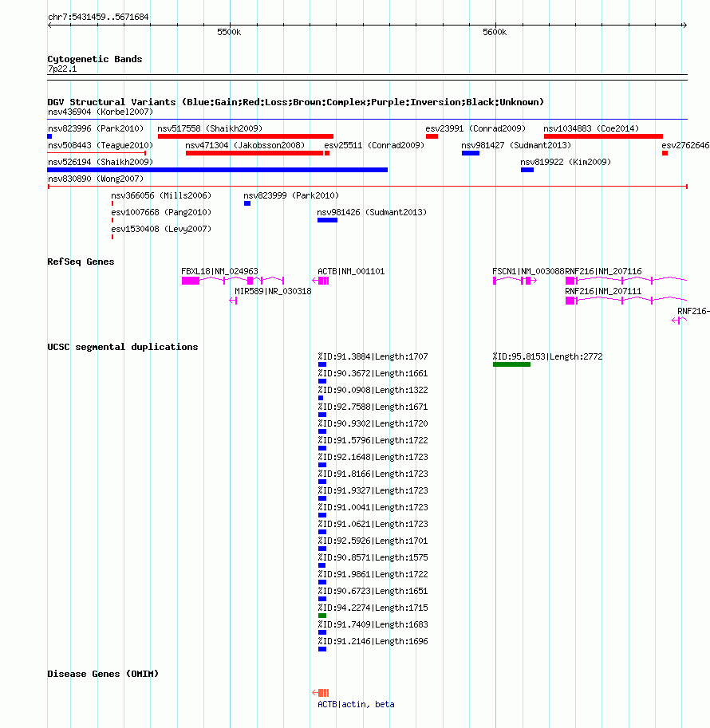Click the chr7:5431459..5671684 region label
The height and width of the screenshot is (728, 710).
click(98, 18)
